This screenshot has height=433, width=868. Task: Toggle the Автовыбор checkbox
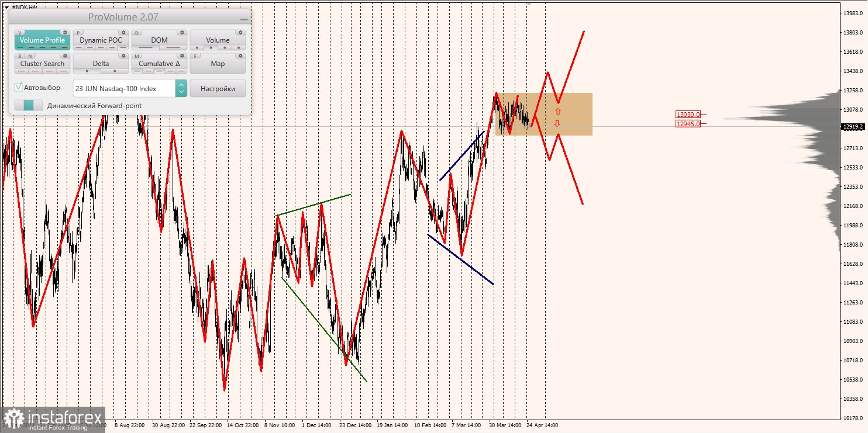[x=19, y=87]
